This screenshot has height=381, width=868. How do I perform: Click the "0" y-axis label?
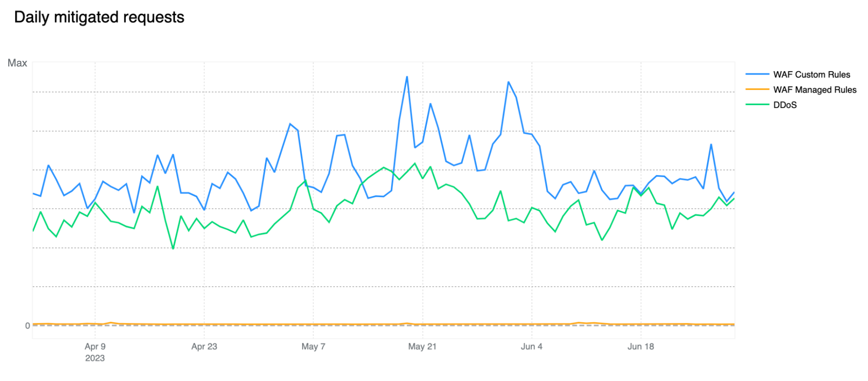(27, 326)
